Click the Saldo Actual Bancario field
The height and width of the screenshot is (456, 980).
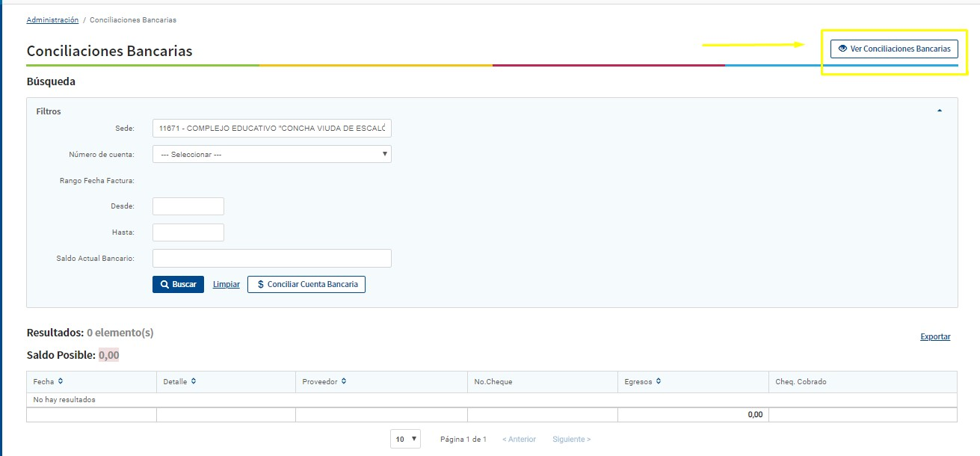[x=271, y=258]
